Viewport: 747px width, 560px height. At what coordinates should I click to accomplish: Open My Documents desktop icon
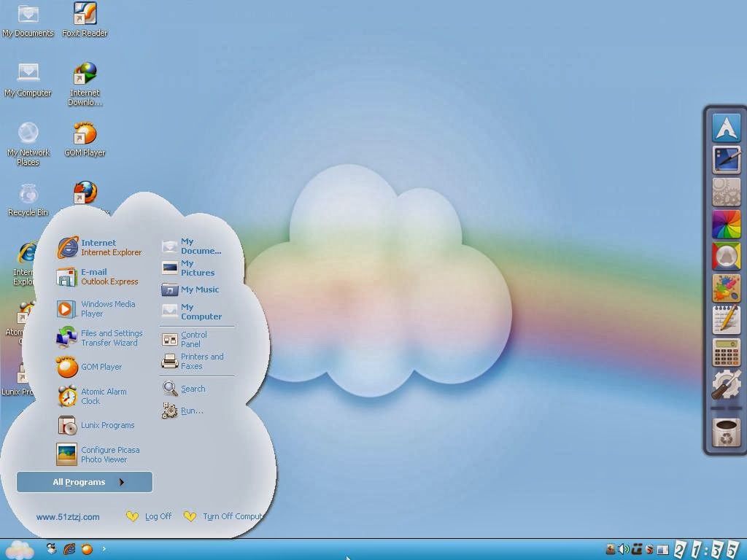(x=28, y=20)
